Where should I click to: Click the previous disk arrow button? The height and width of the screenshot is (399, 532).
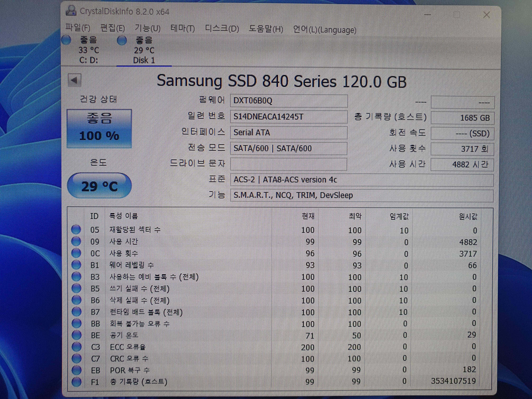[75, 80]
